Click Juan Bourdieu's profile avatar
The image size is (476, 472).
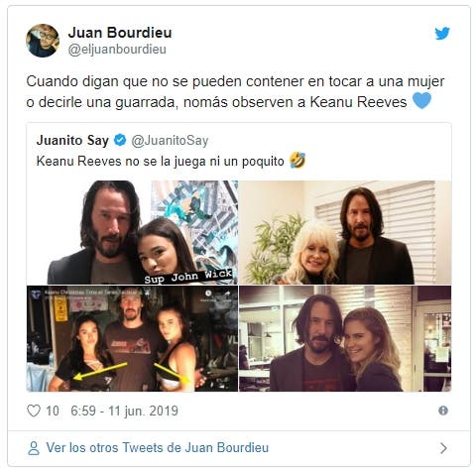[43, 41]
